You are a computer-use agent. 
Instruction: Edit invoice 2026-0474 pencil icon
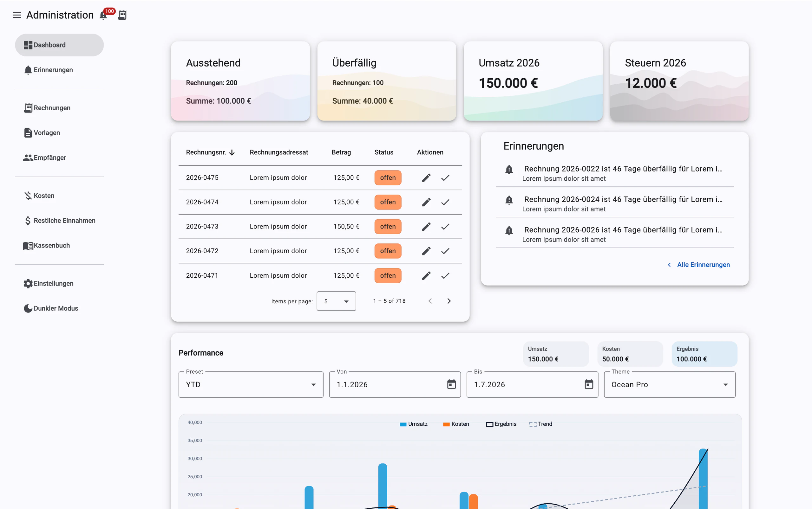426,202
